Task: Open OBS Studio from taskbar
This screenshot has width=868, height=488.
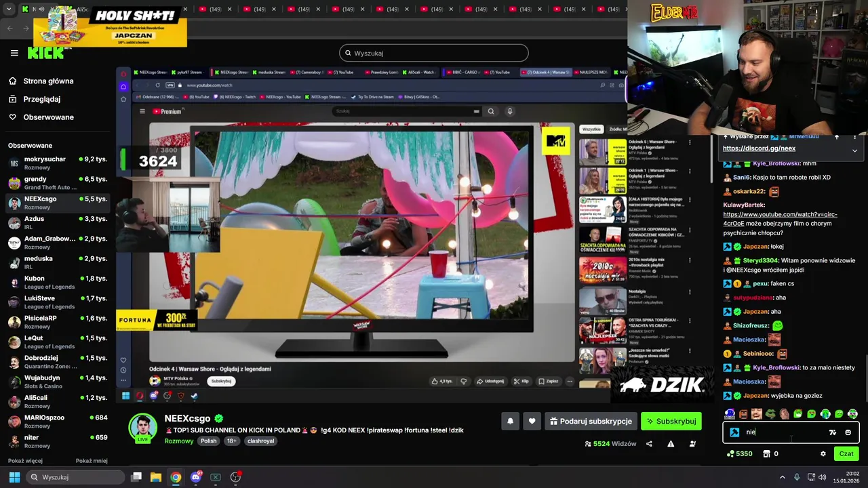Action: point(235,477)
